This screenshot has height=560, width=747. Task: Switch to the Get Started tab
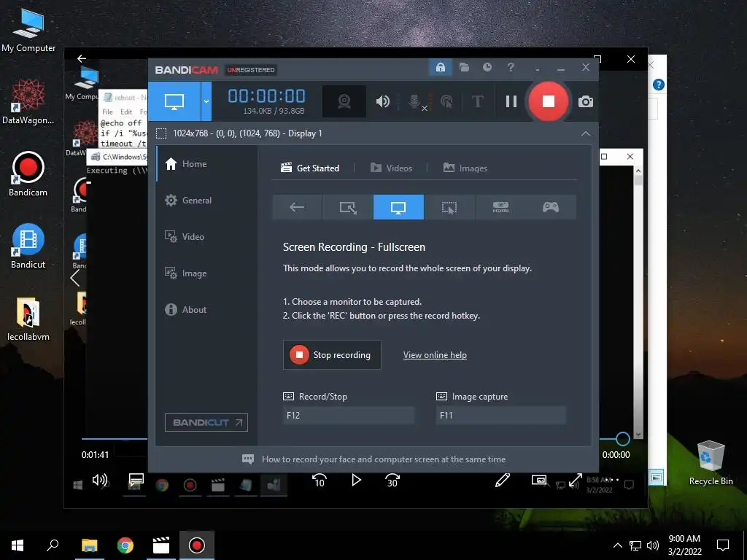310,168
